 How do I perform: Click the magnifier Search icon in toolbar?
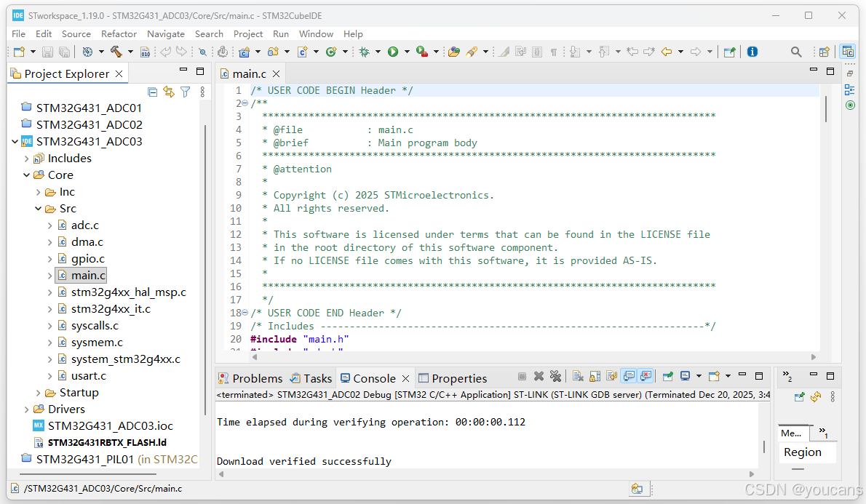pyautogui.click(x=796, y=52)
